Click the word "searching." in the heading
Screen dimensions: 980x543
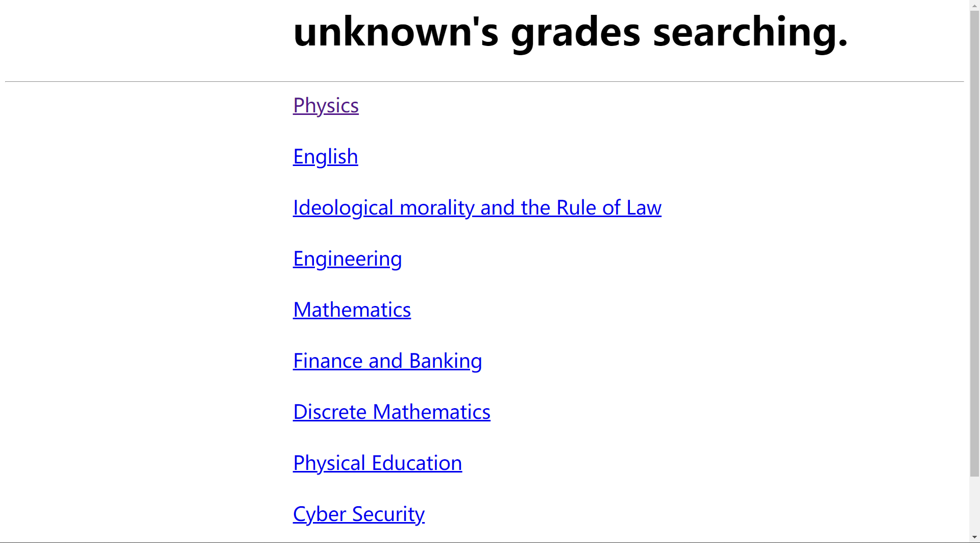pos(750,32)
